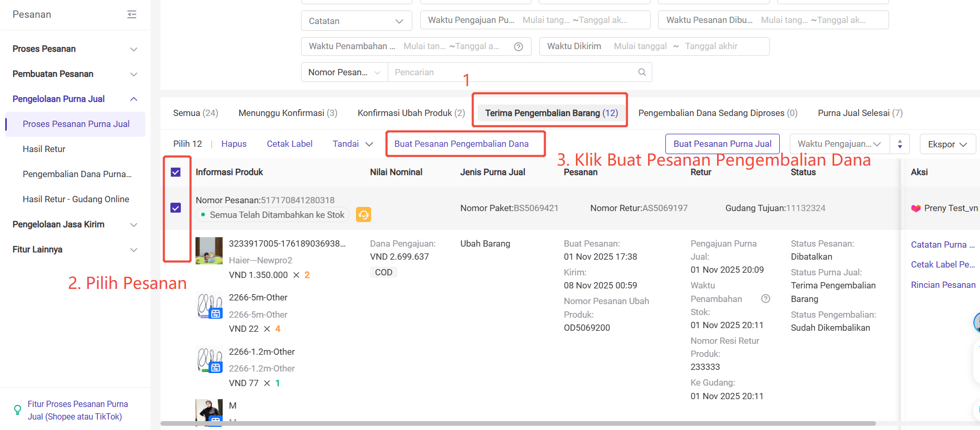
Task: Switch to Menunggu Konfirmasi tab
Action: point(287,113)
